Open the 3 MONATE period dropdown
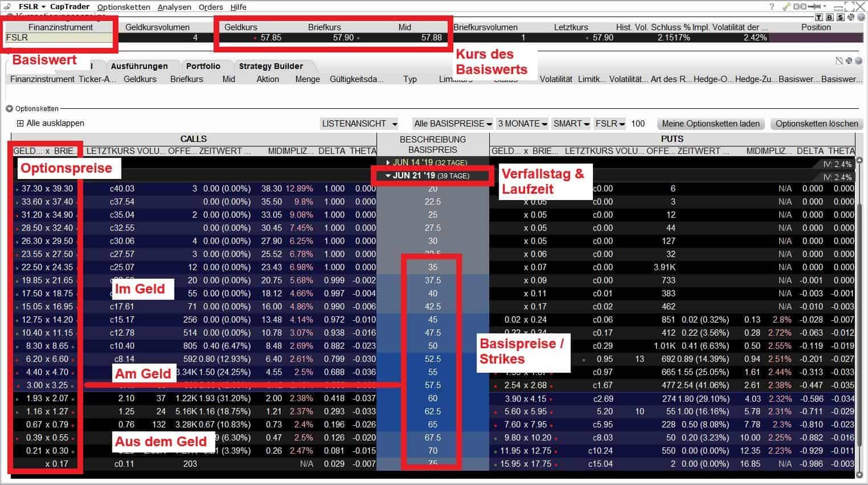 coord(522,124)
